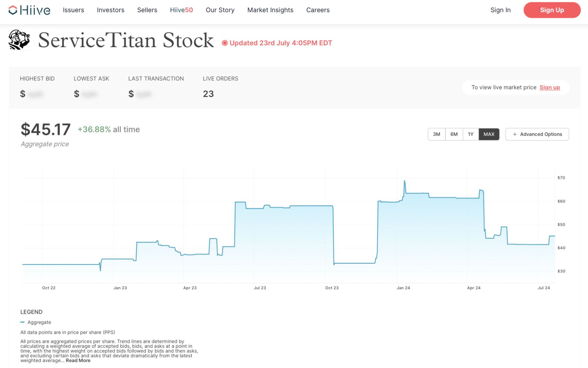The height and width of the screenshot is (368, 588).
Task: Select the 6M chart range
Action: [454, 134]
